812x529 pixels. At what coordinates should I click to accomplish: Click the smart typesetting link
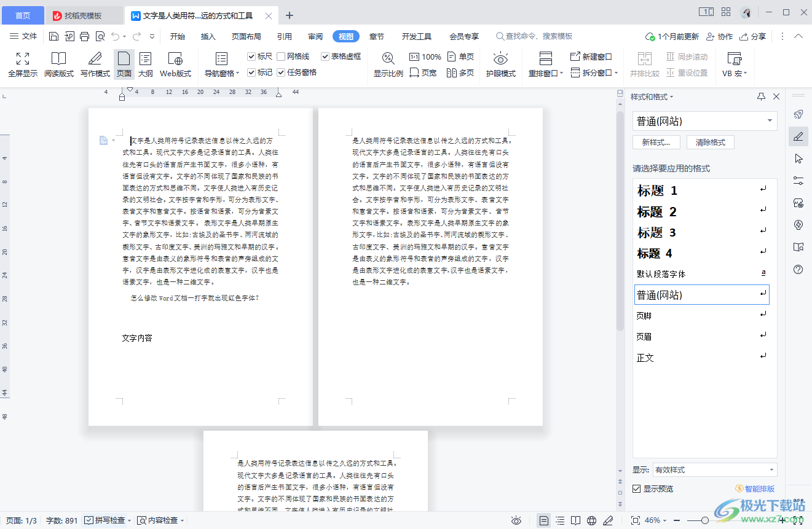(755, 489)
